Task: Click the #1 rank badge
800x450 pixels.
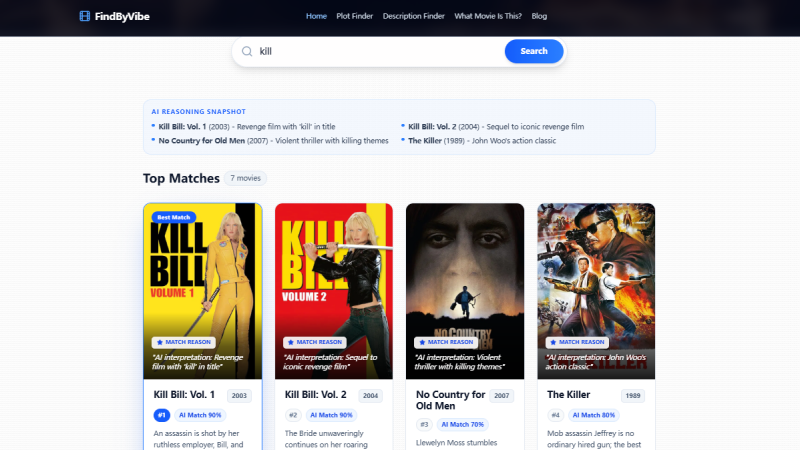Action: coord(162,415)
